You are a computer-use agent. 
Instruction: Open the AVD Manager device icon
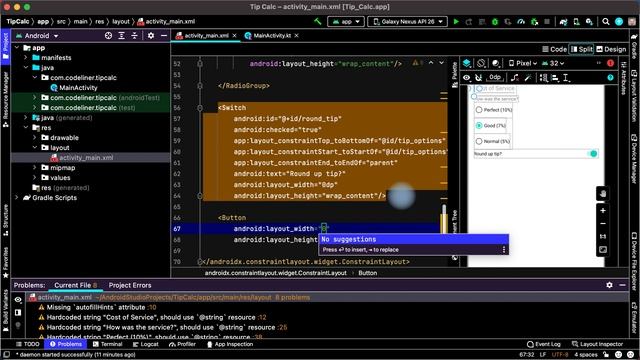coord(576,22)
